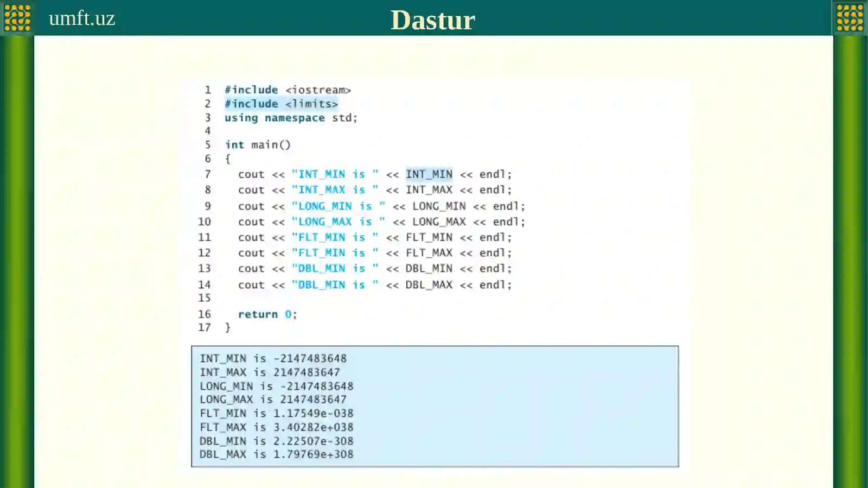
Task: Click the closing brace on line 17
Action: pos(227,327)
